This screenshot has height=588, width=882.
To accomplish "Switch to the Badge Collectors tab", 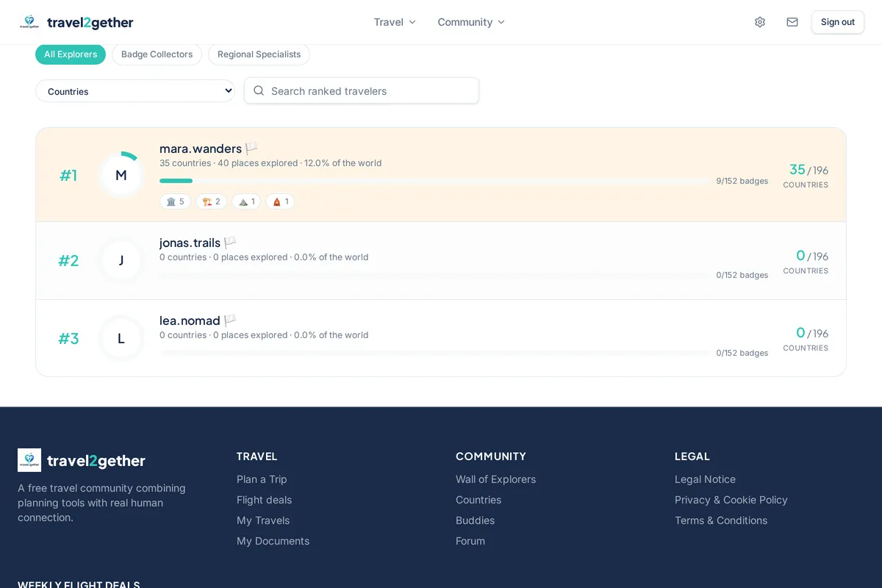I will point(157,54).
